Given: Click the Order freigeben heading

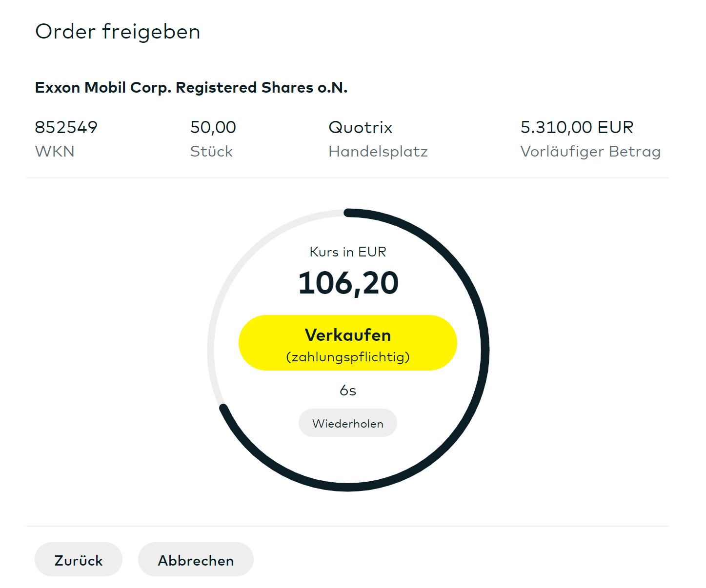Looking at the screenshot, I should click(x=118, y=32).
